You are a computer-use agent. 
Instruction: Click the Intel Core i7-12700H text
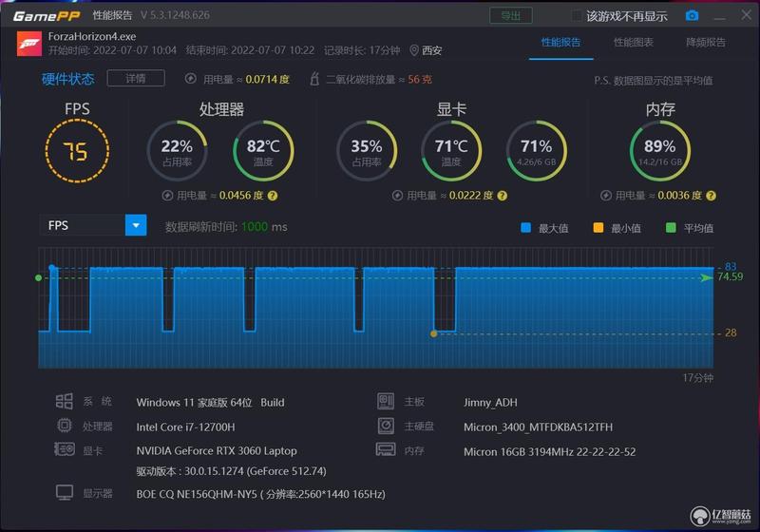[185, 427]
